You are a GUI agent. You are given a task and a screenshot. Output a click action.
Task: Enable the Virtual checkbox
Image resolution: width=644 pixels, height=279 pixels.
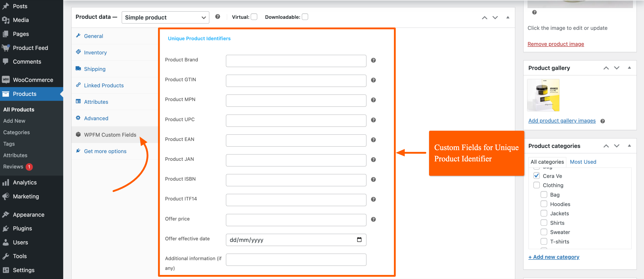tap(254, 17)
